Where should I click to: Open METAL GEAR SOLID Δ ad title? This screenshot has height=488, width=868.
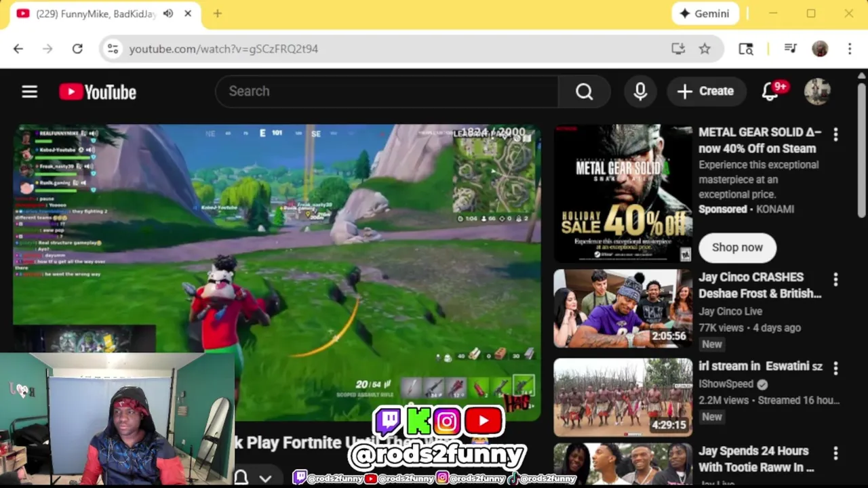(x=759, y=140)
